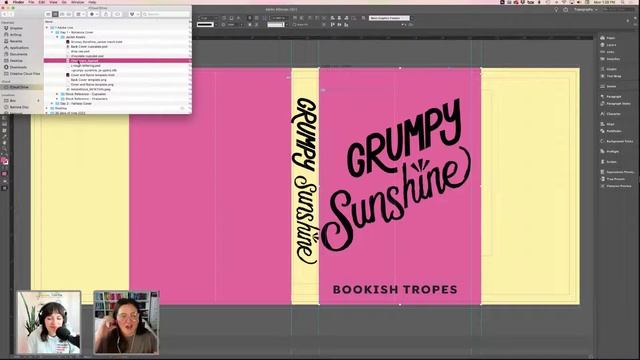Switch Finder to list view
This screenshot has width=640, height=360.
[55, 14]
